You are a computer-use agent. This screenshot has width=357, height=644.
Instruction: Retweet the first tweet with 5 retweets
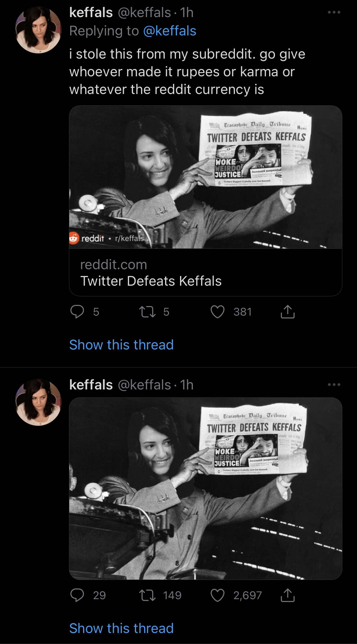pos(147,312)
